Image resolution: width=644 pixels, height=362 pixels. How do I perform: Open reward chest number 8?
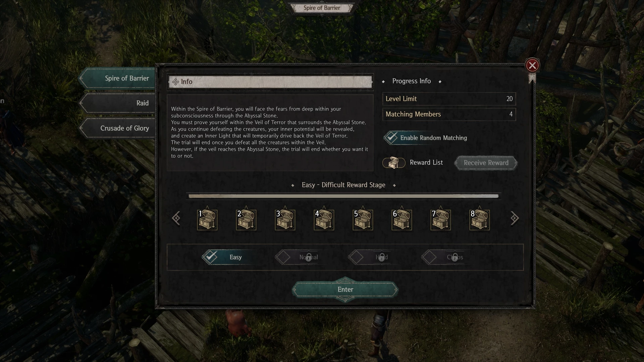point(480,220)
